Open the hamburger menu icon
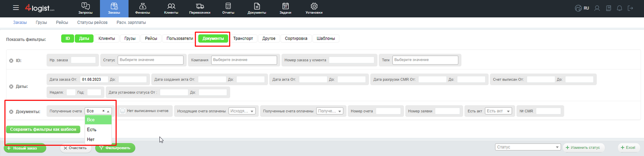This screenshot has width=644, height=156. point(16,8)
